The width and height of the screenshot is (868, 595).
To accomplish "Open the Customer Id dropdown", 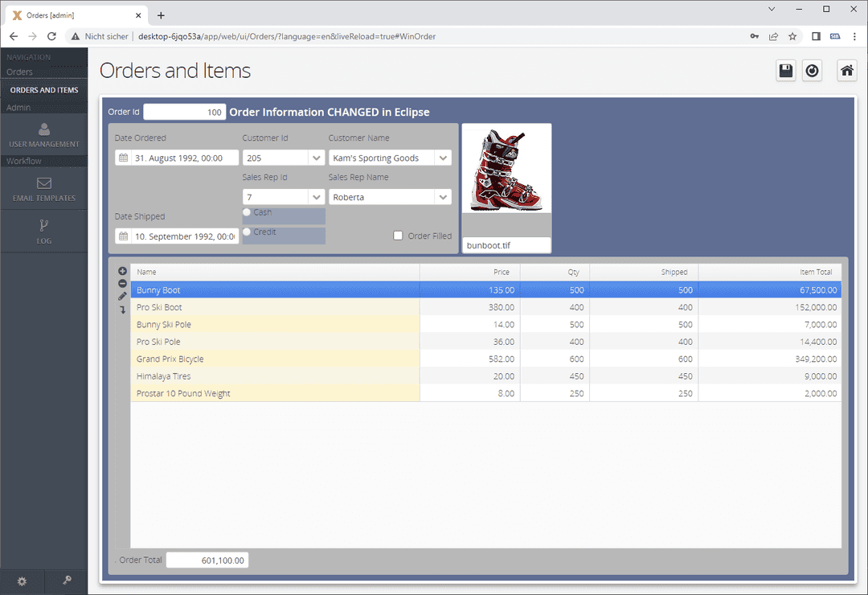I will click(x=317, y=157).
